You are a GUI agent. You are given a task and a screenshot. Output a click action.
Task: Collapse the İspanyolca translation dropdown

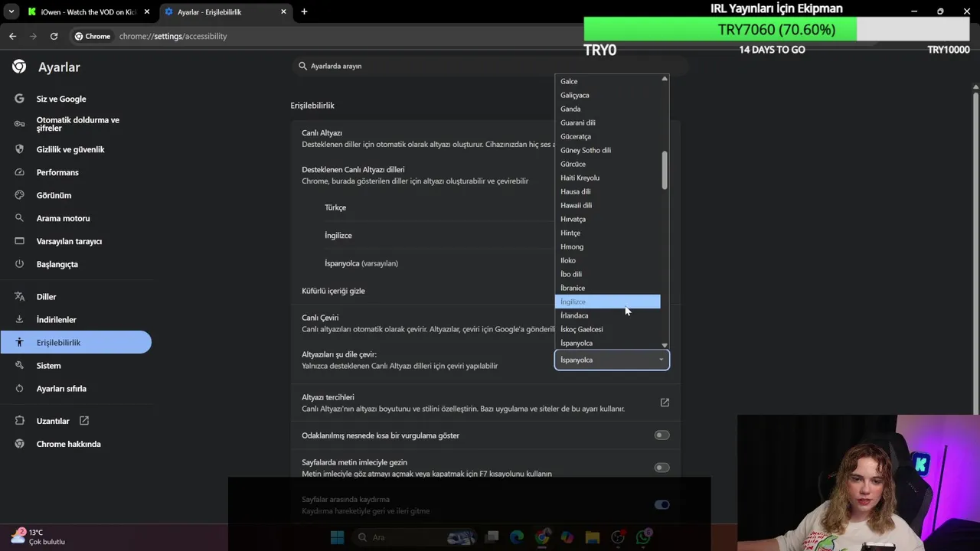(x=612, y=360)
